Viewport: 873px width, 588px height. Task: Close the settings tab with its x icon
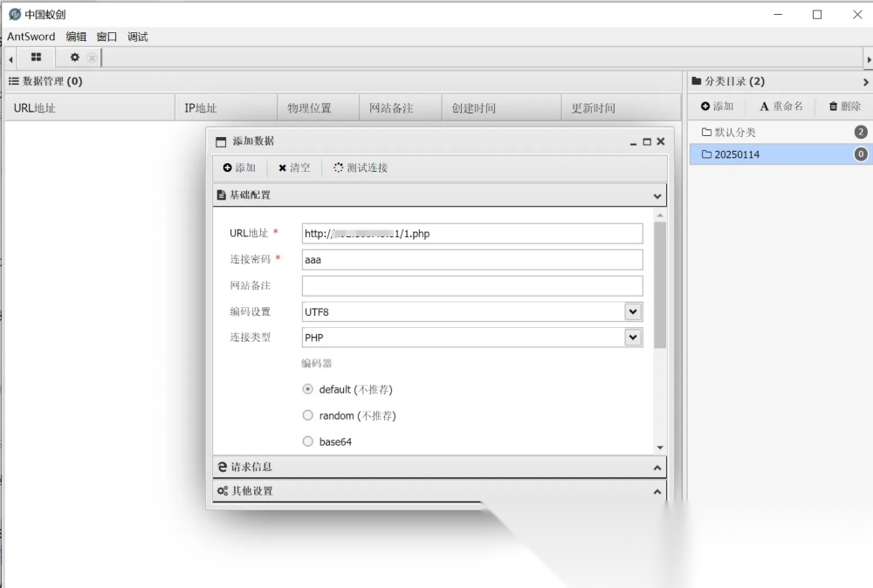point(93,58)
